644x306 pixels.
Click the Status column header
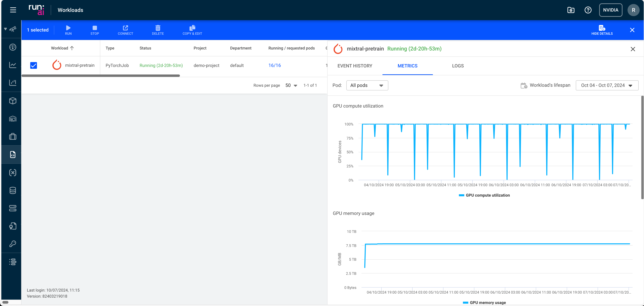tap(145, 48)
